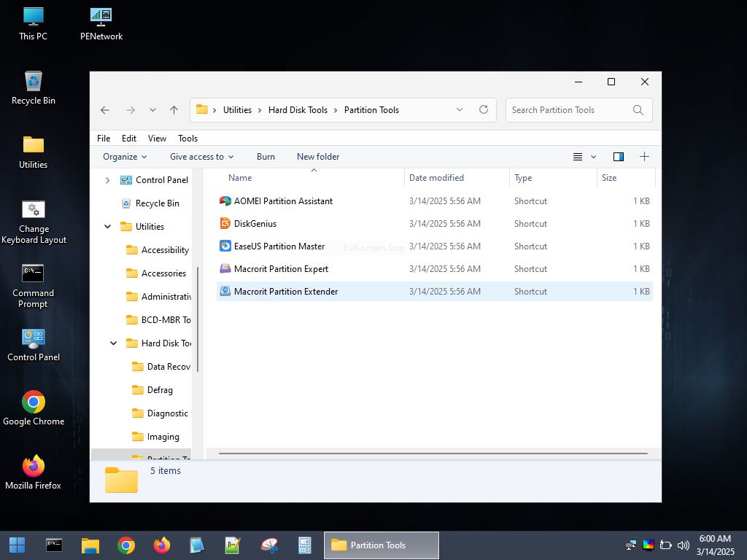This screenshot has width=747, height=560.
Task: Click the volume speaker tray icon
Action: click(x=683, y=545)
